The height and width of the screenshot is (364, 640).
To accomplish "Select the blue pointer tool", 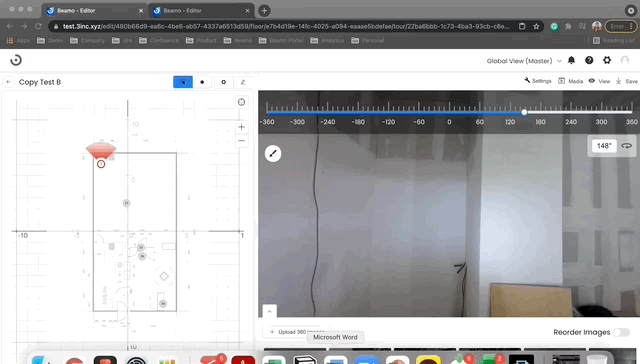I will click(x=183, y=82).
